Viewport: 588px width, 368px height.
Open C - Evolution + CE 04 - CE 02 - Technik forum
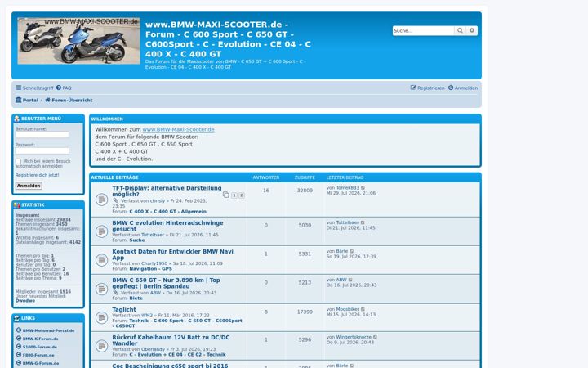(177, 355)
